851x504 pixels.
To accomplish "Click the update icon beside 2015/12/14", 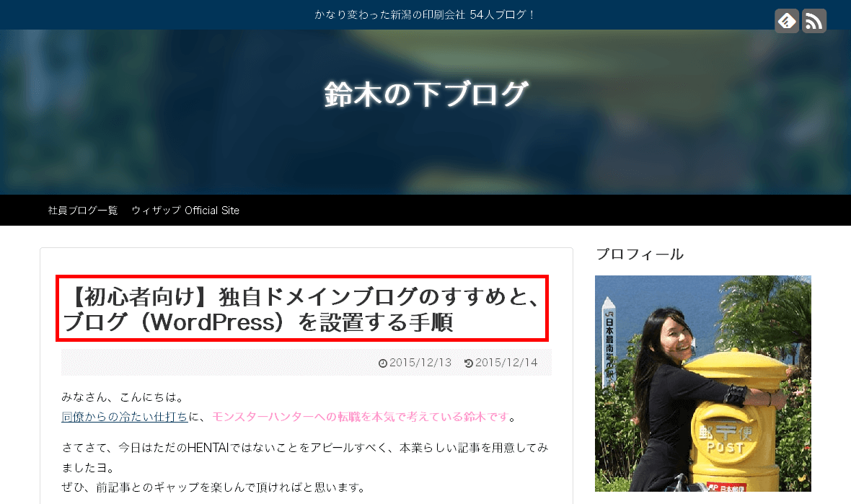I will [x=469, y=363].
